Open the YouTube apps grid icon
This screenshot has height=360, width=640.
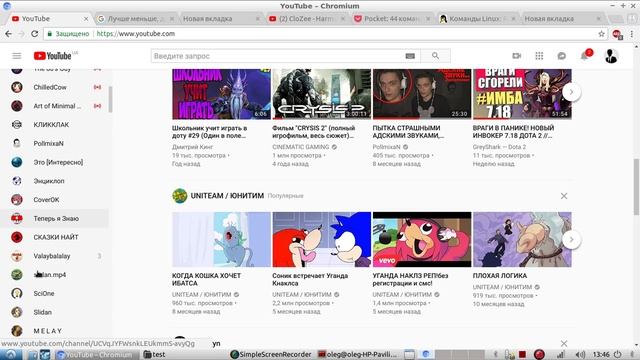click(x=539, y=56)
